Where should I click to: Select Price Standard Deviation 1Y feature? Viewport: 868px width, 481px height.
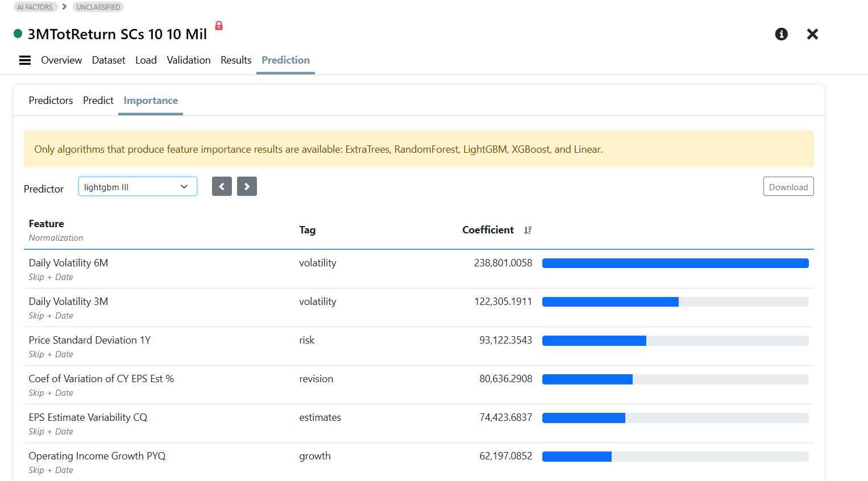tap(90, 340)
